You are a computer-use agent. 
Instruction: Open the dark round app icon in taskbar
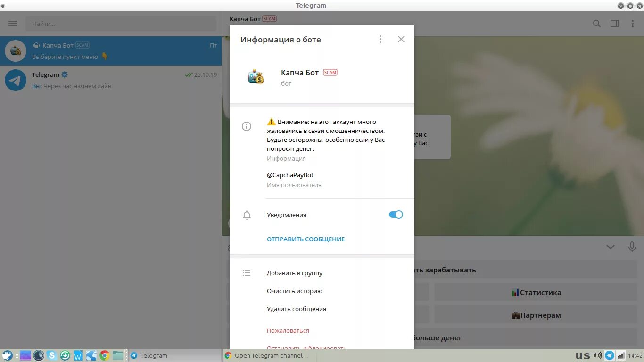[x=39, y=355]
